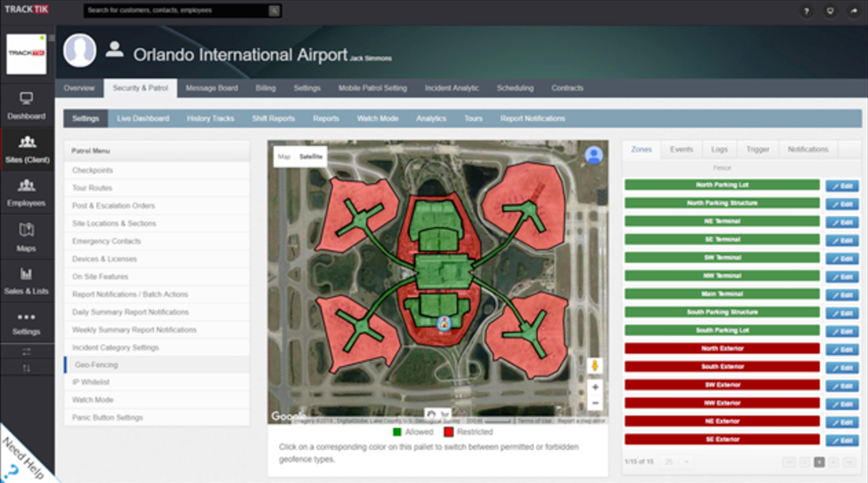Click the Terms of Use map link
Screen dimensions: 868x483
[534, 421]
